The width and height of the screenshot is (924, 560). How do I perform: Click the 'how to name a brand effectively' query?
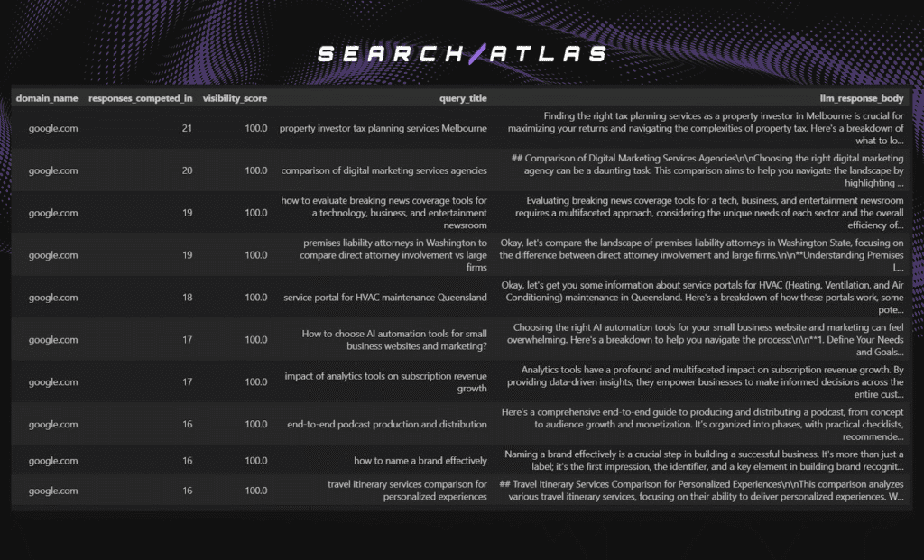tap(420, 461)
